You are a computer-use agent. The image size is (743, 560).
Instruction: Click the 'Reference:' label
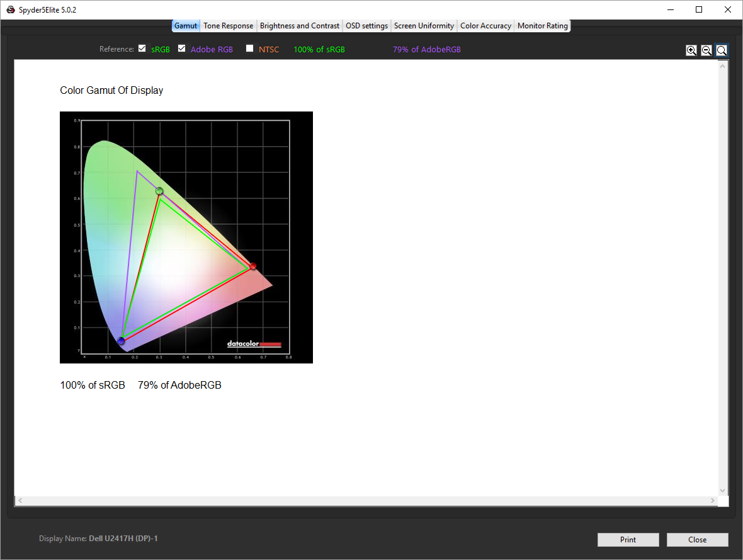click(116, 49)
